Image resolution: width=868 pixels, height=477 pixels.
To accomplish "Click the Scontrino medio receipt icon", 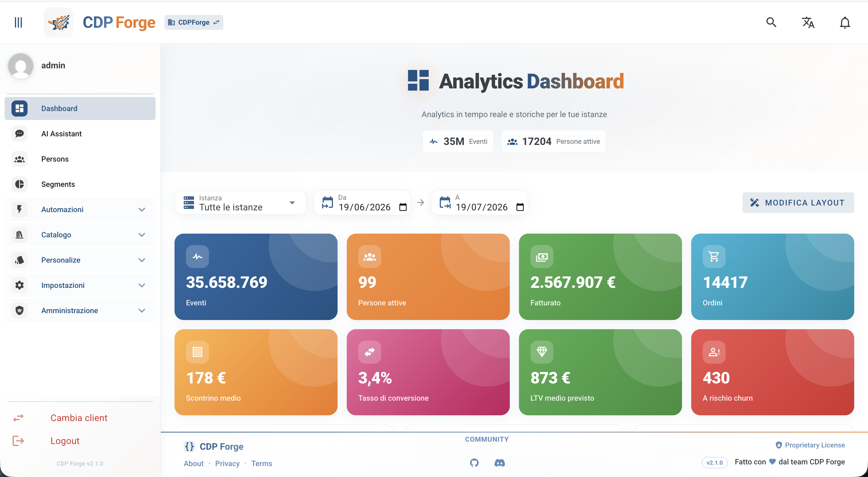I will 197,352.
